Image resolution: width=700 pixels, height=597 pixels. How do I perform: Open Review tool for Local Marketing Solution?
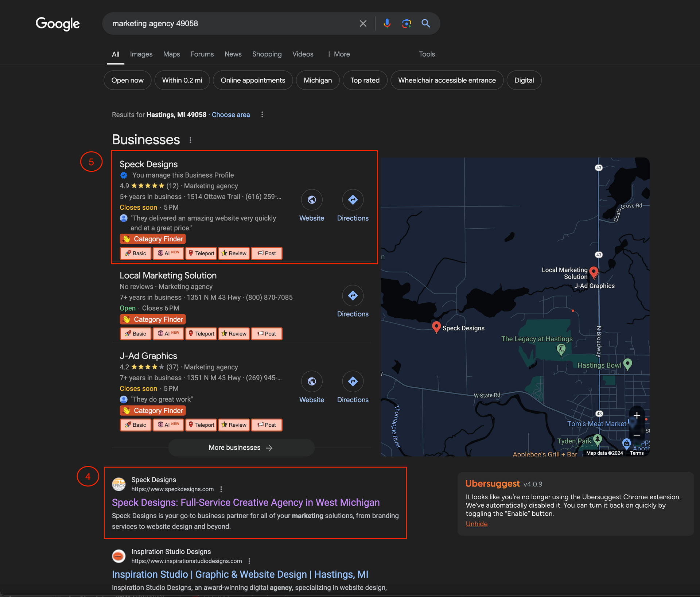pos(234,334)
